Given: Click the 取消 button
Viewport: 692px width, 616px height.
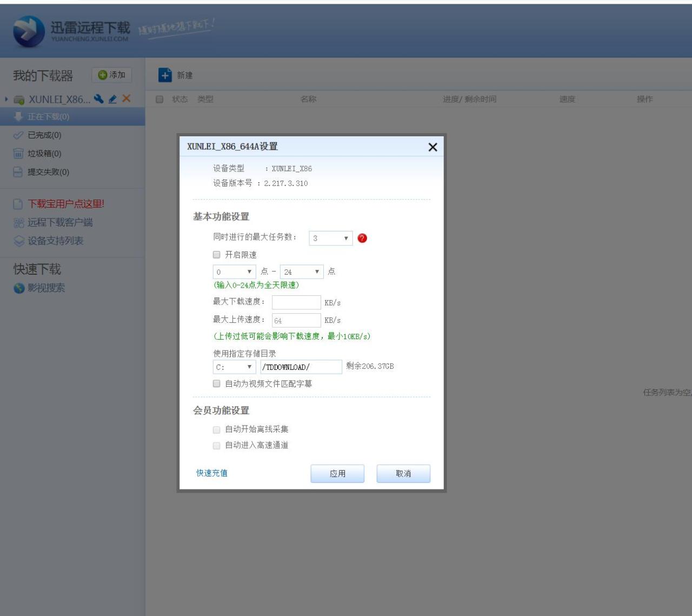Looking at the screenshot, I should click(403, 473).
